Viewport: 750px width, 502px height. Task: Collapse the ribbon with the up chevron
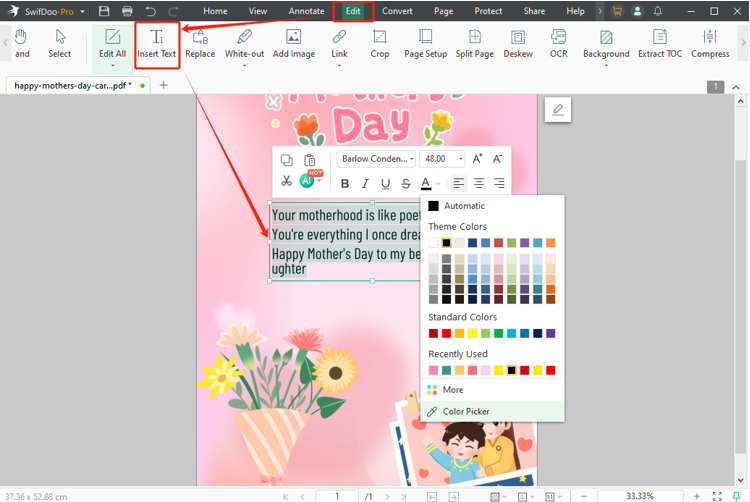click(736, 87)
